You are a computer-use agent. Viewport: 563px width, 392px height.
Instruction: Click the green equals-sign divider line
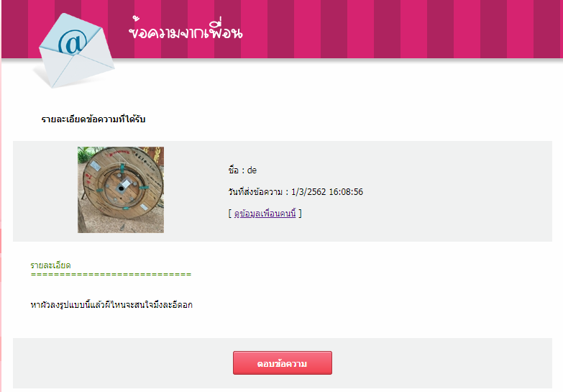tap(111, 275)
